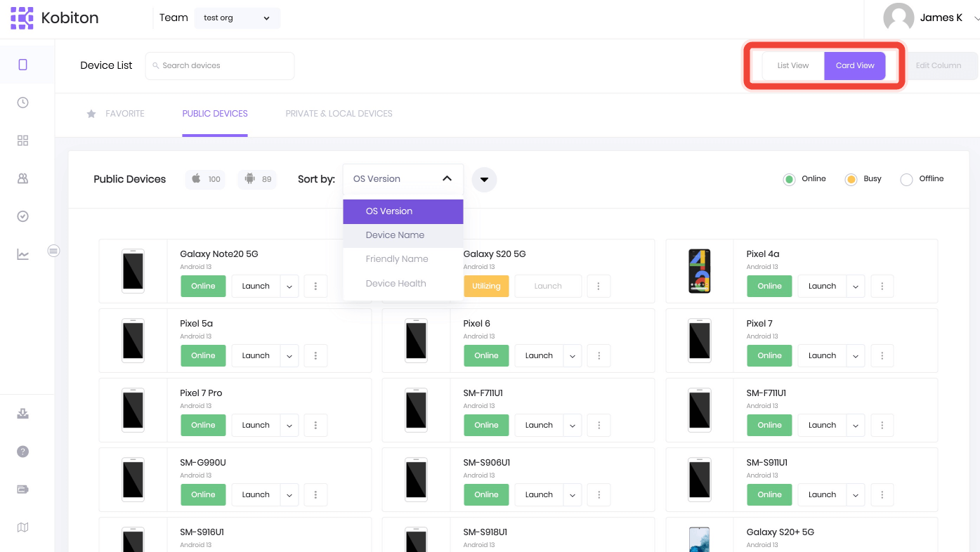The width and height of the screenshot is (980, 552).
Task: Open more options for Pixel 7
Action: (x=882, y=355)
